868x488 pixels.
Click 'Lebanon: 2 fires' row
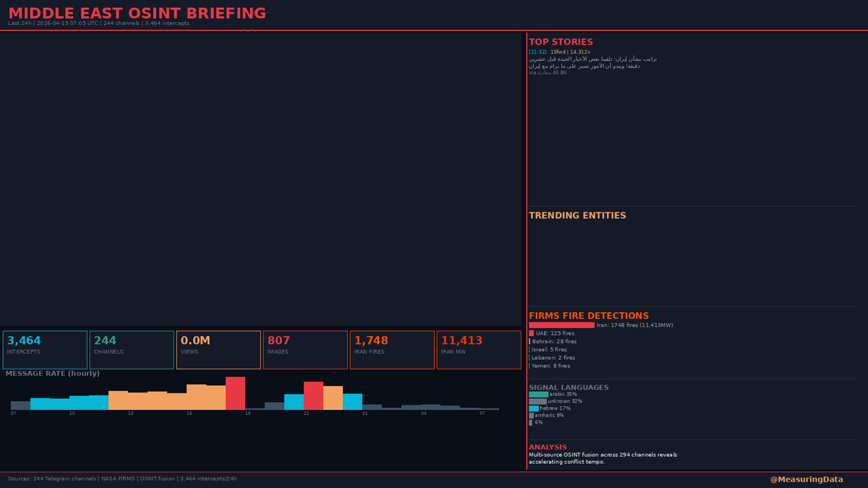(x=552, y=357)
